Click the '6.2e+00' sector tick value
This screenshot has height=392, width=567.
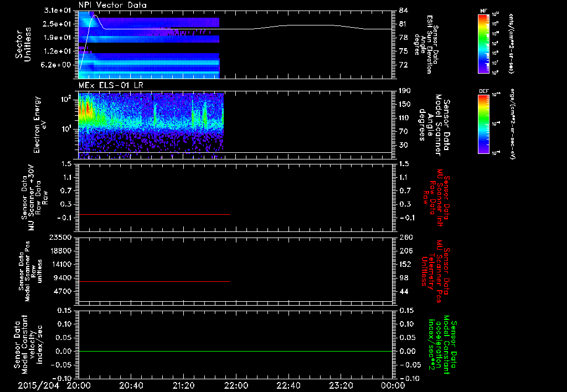57,65
